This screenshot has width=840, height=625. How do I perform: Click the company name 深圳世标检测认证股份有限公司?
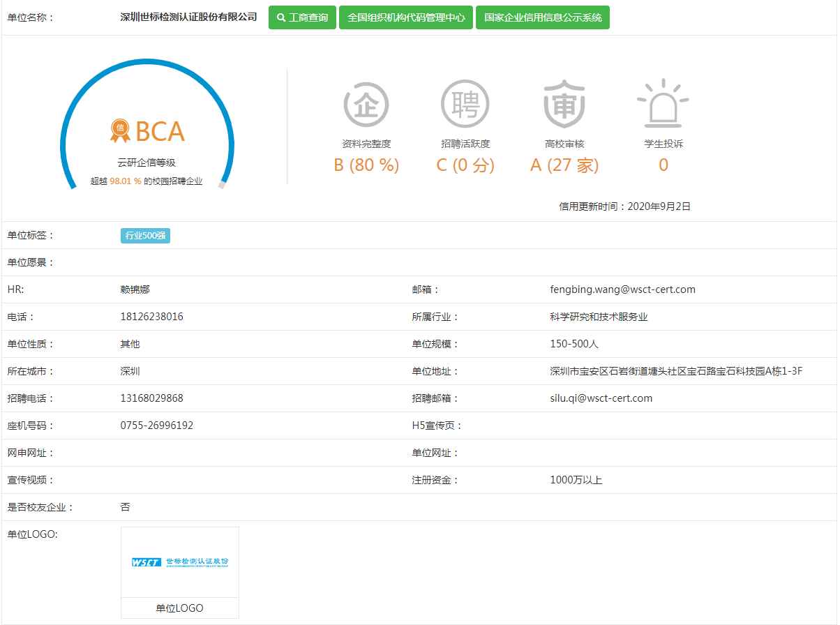click(188, 17)
